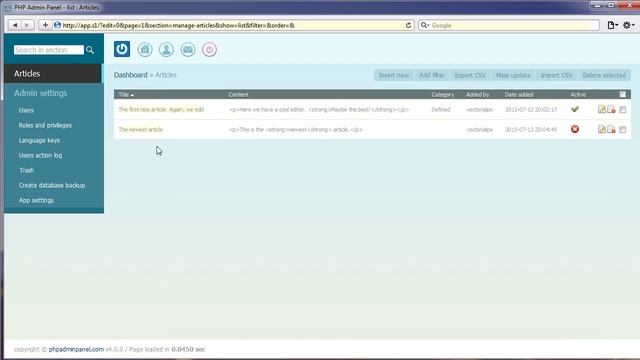640x360 pixels.
Task: Open Admin settings sidebar section
Action: tap(40, 93)
